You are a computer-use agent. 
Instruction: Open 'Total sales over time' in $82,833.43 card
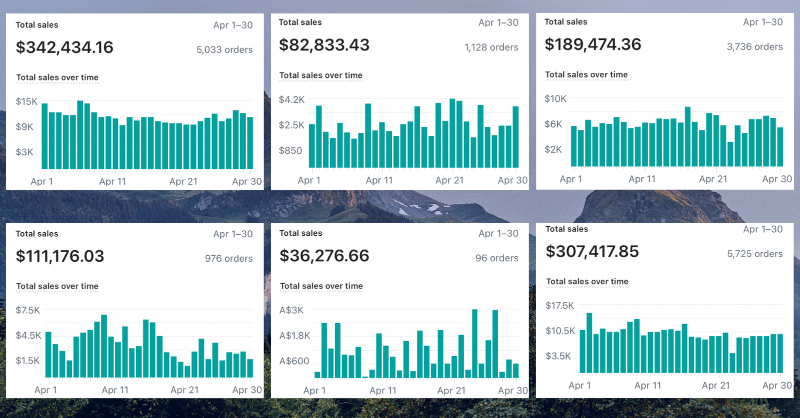tap(321, 75)
